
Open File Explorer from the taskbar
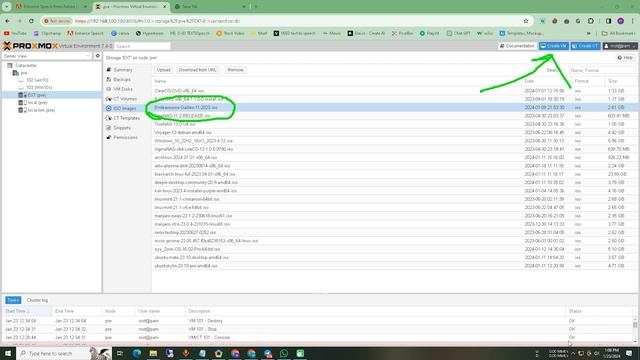[153, 353]
